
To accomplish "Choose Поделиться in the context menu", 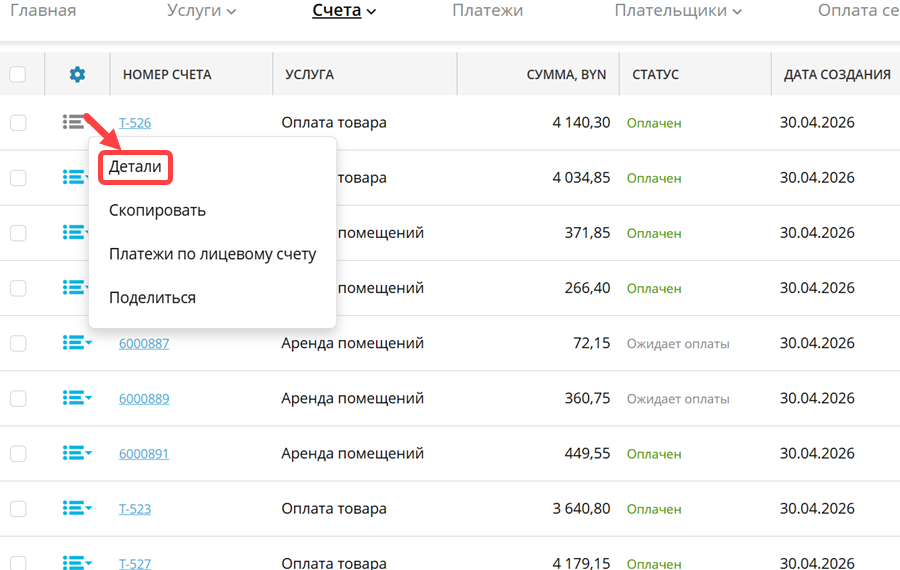I will 152,297.
